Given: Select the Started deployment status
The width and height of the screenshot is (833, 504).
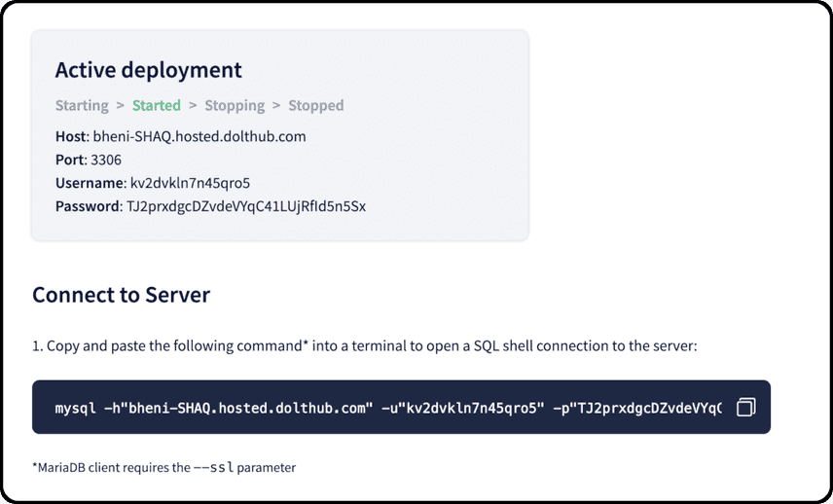Looking at the screenshot, I should pos(156,105).
